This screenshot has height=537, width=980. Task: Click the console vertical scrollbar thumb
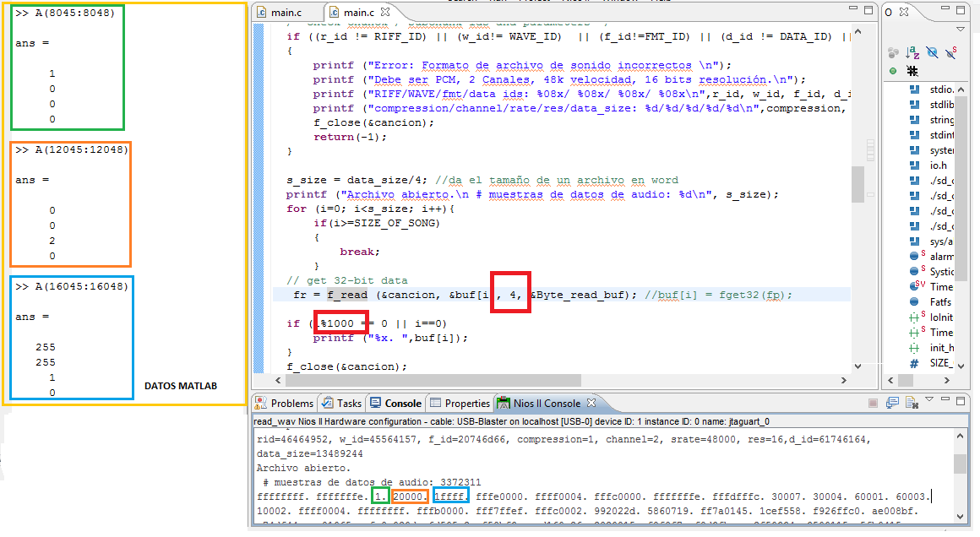(x=960, y=464)
